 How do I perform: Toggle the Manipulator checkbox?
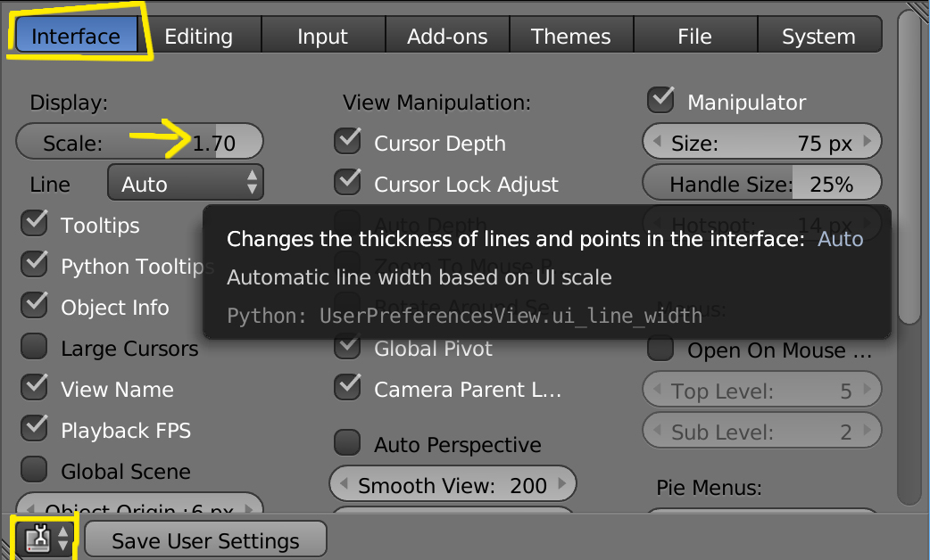[x=661, y=102]
